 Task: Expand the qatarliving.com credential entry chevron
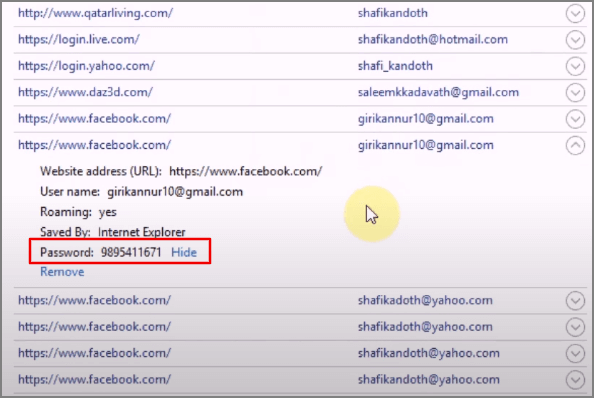575,14
